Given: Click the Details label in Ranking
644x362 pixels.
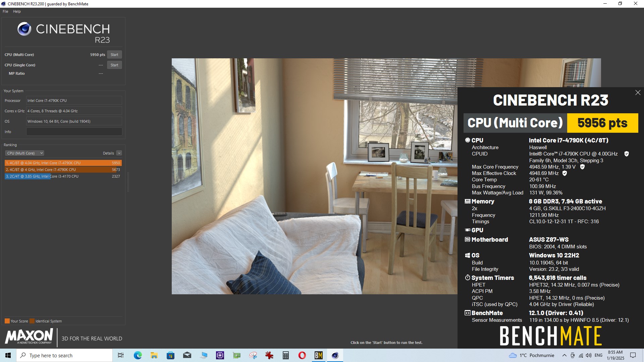Looking at the screenshot, I should pos(108,153).
